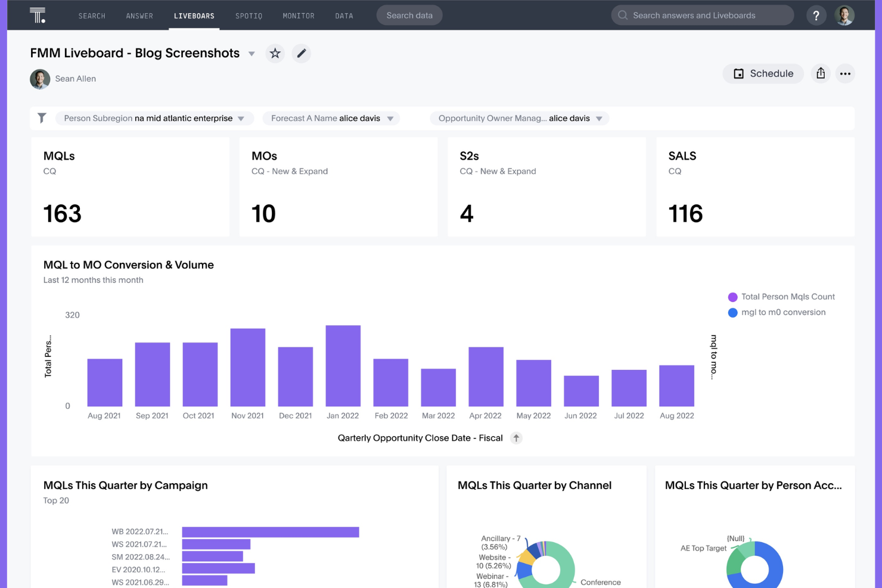Viewport: 882px width, 588px height.
Task: Select the Liveboars tab
Action: click(194, 16)
